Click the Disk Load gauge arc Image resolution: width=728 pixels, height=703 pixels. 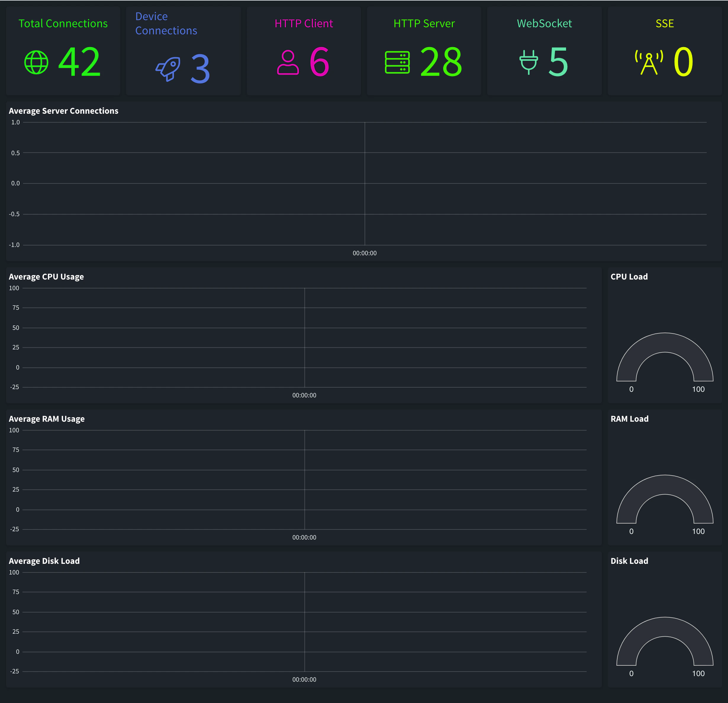pyautogui.click(x=665, y=626)
